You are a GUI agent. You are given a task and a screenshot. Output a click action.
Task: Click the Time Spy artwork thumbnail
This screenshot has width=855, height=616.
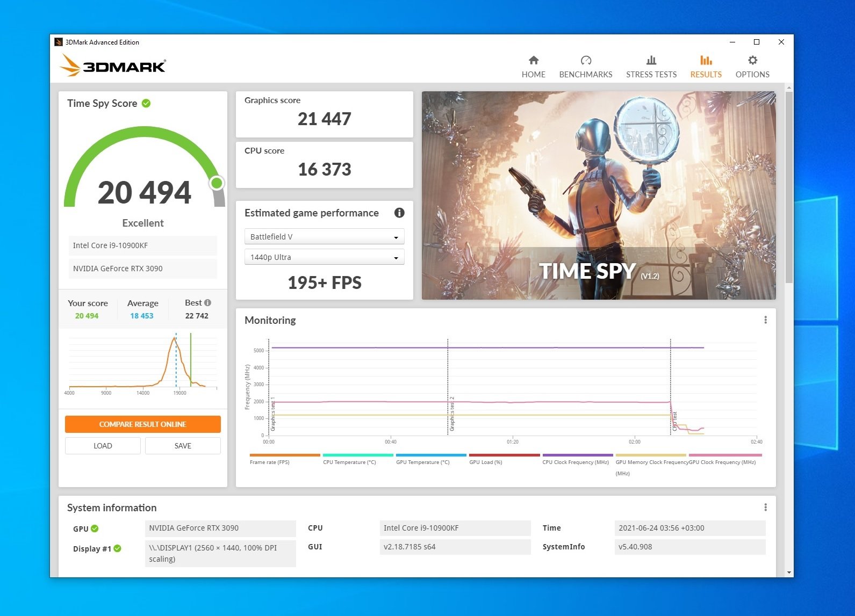pyautogui.click(x=599, y=195)
